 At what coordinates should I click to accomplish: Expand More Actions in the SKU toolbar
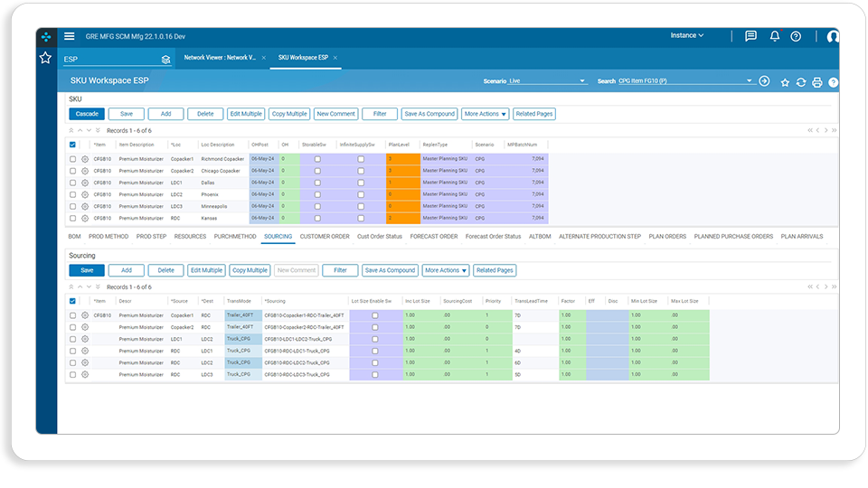coord(485,114)
